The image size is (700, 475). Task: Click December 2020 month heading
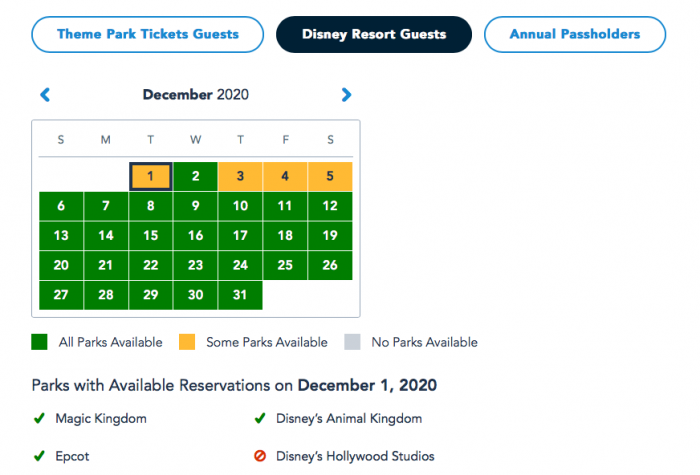pyautogui.click(x=196, y=95)
